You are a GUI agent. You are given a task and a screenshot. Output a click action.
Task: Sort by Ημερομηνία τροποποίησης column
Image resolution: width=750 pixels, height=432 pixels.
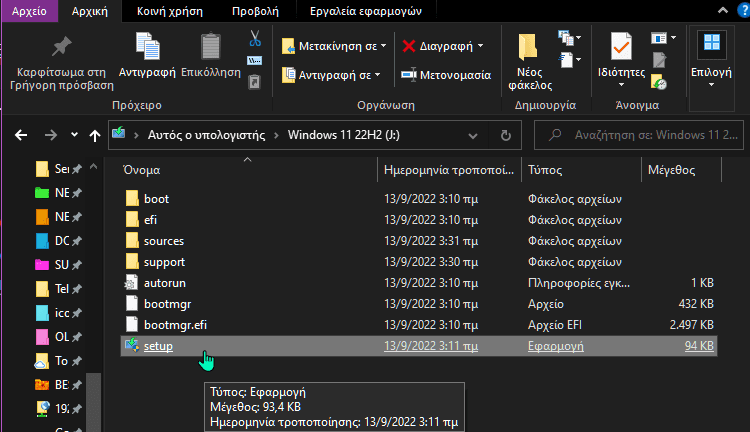coord(449,170)
